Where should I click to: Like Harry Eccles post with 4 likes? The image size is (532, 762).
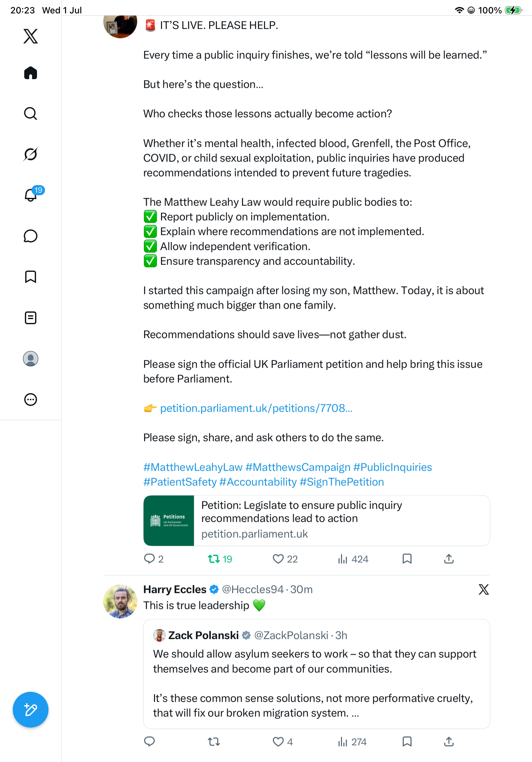coord(282,742)
